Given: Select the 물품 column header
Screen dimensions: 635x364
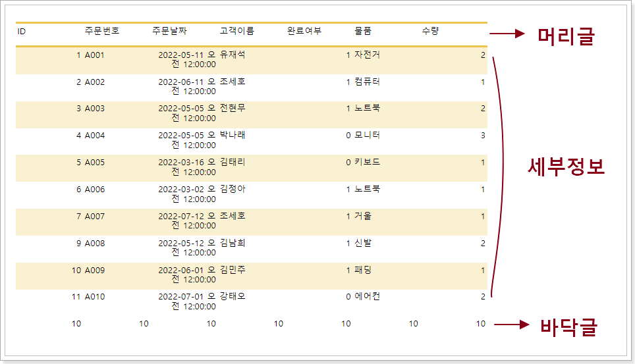Looking at the screenshot, I should (x=363, y=31).
